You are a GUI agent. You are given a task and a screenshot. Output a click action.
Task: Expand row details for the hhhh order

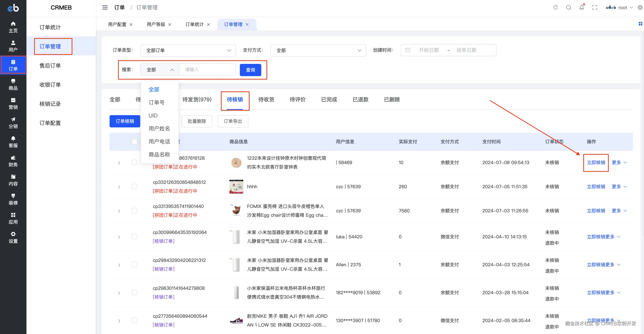pos(119,187)
